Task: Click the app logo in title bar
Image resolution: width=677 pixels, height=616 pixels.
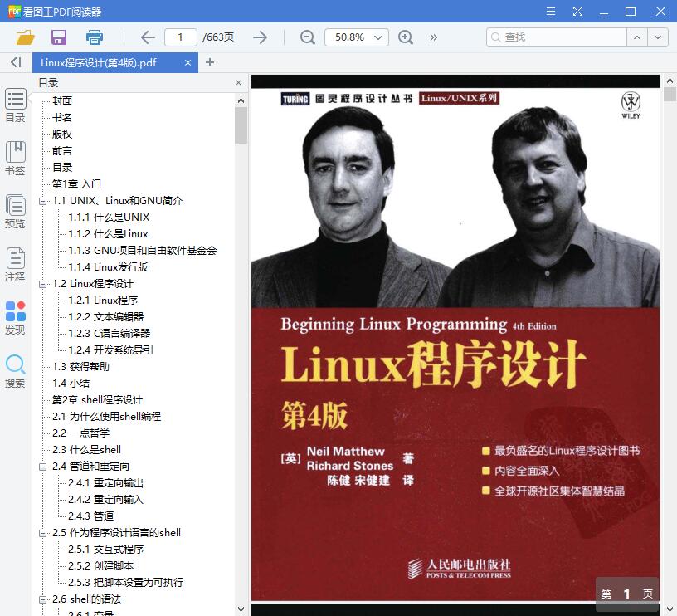Action: (14, 12)
